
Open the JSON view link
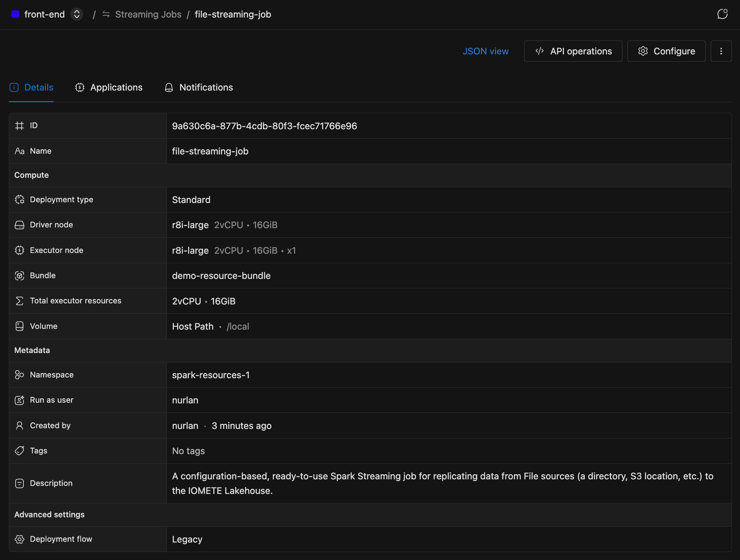pos(485,51)
